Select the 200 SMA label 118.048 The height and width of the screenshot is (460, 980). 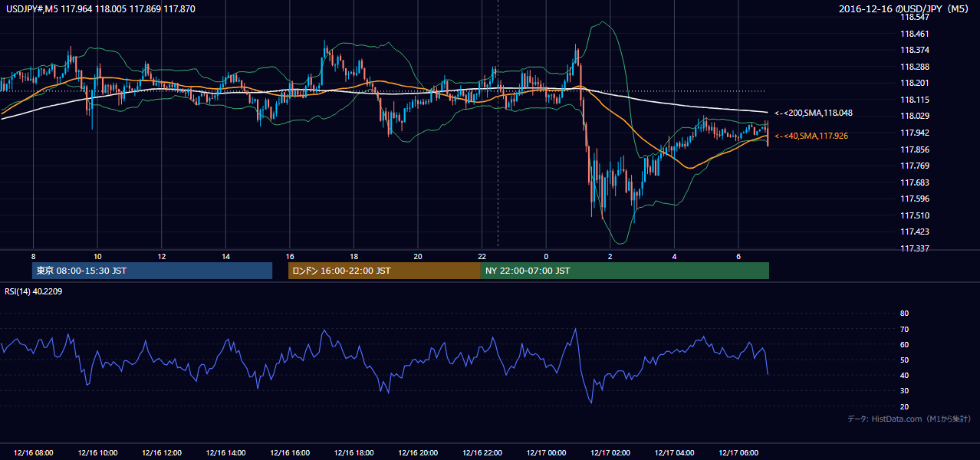pos(814,113)
